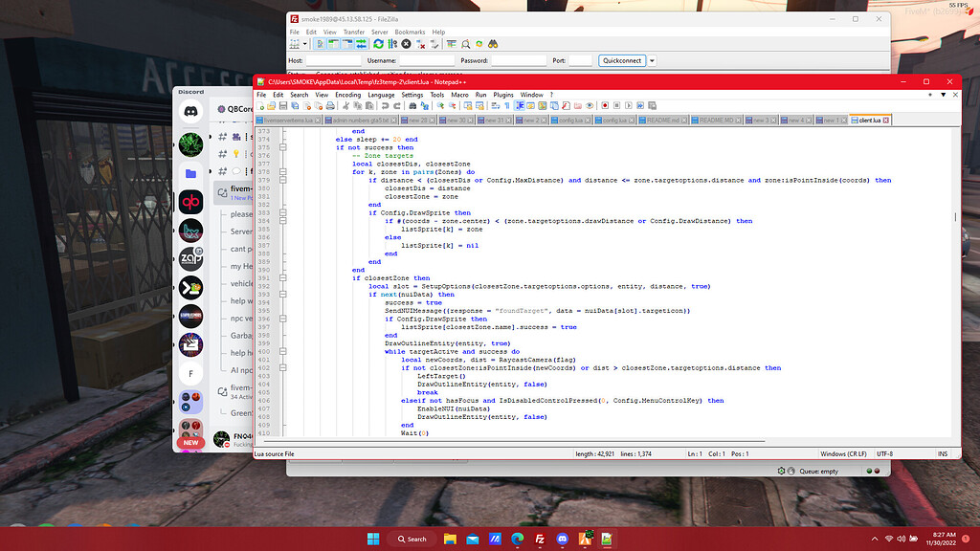The width and height of the screenshot is (980, 551).
Task: Open the QB server icon in Discord
Action: point(190,203)
